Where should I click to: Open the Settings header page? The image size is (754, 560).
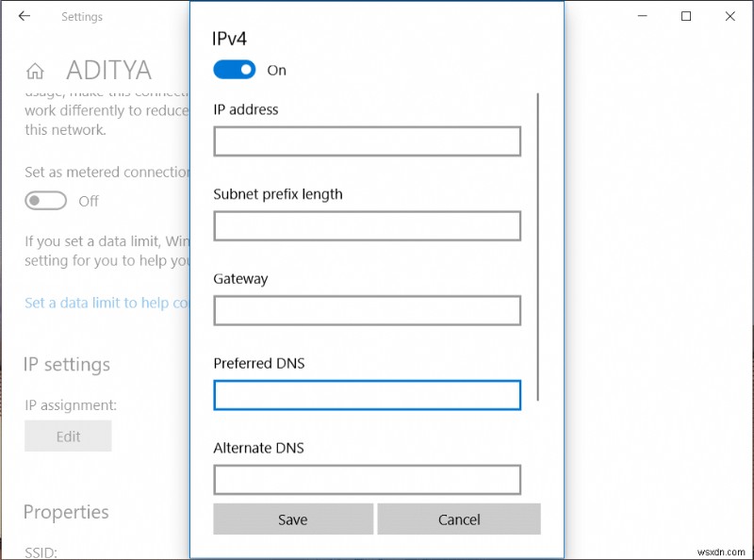point(82,16)
